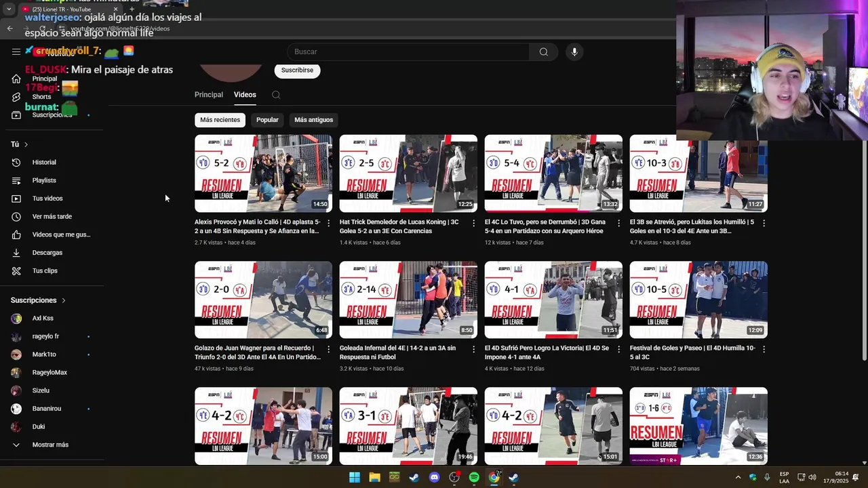Open options menu for Golazo de Juan Wagner video
The width and height of the screenshot is (868, 488).
click(x=329, y=349)
